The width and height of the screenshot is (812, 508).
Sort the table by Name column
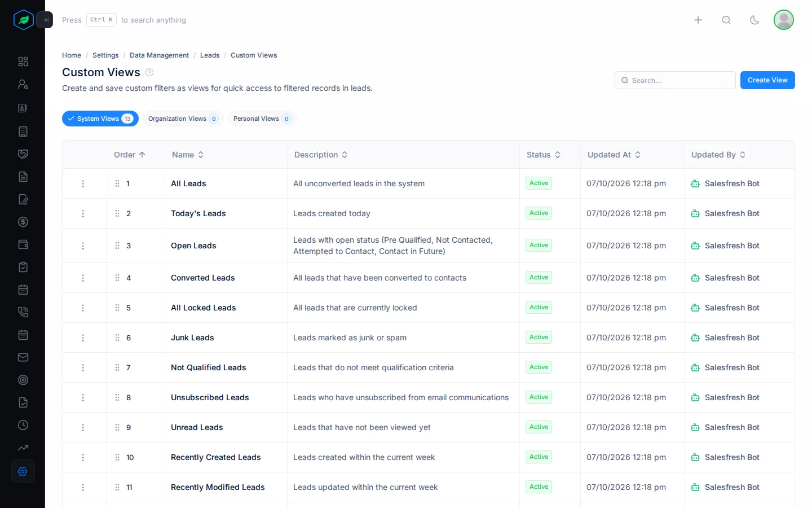click(x=188, y=155)
